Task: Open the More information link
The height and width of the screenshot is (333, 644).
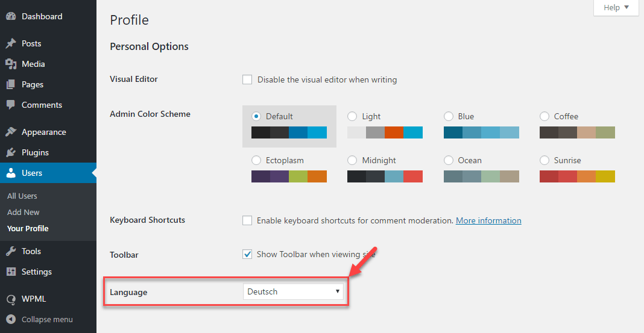Action: point(488,220)
